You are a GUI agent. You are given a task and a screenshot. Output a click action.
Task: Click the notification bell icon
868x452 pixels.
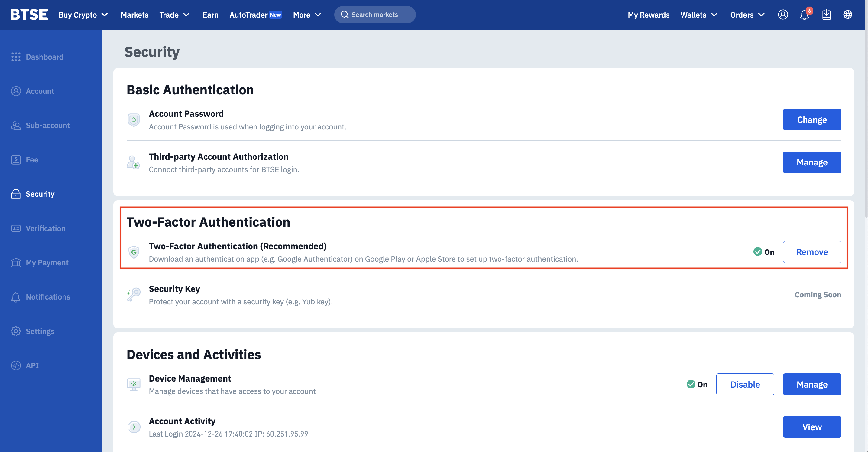tap(804, 15)
